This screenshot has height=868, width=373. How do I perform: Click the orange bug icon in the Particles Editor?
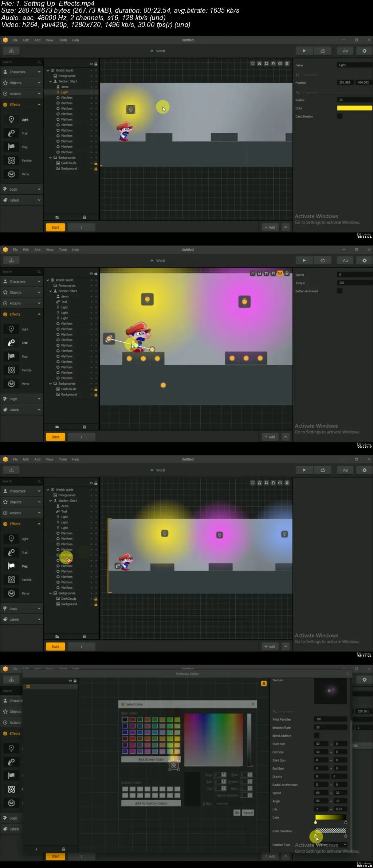point(264,684)
